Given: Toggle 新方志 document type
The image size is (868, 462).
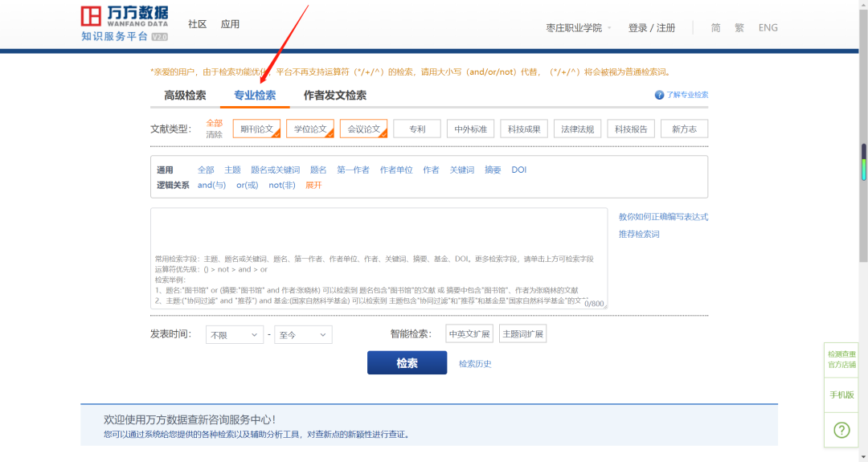Looking at the screenshot, I should [x=684, y=129].
